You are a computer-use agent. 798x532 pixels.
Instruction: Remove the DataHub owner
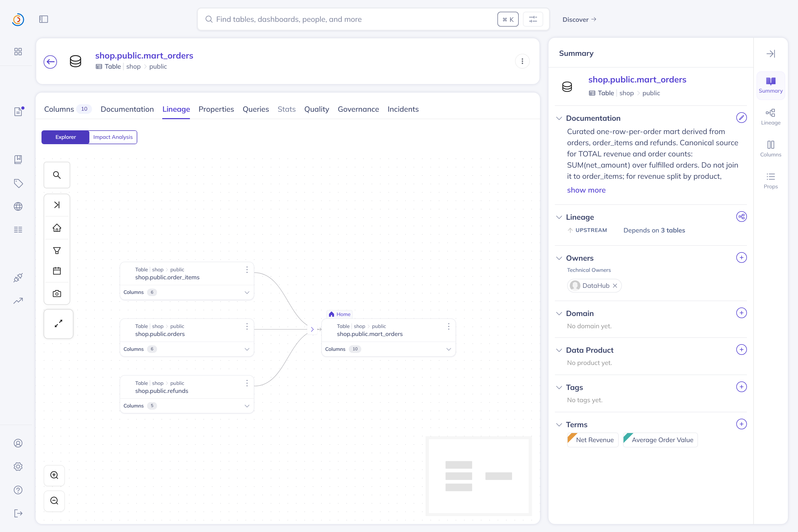(x=615, y=286)
